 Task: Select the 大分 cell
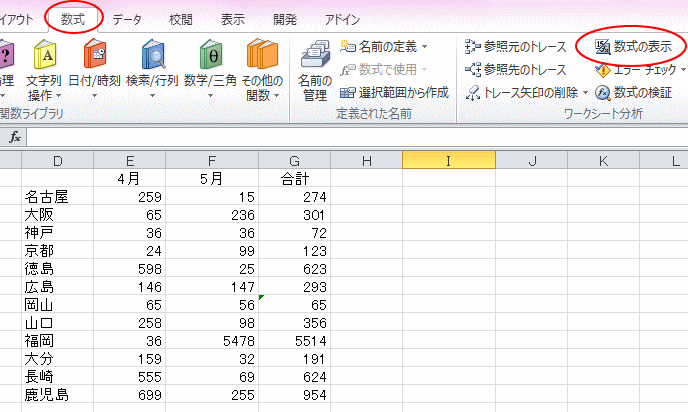(x=57, y=358)
